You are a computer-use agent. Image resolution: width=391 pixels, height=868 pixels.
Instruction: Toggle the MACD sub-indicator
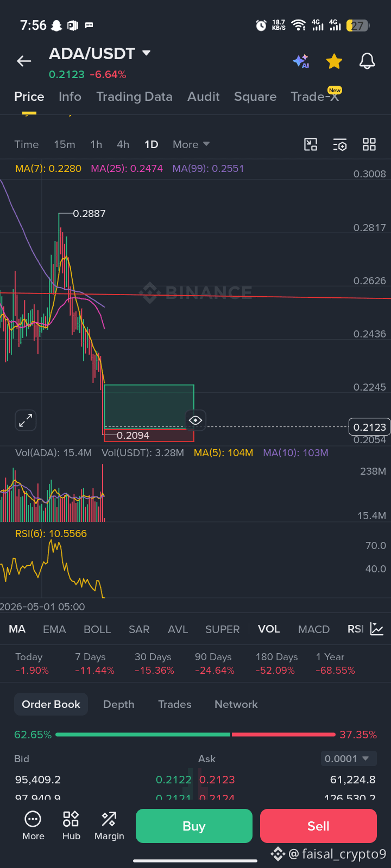coord(314,629)
